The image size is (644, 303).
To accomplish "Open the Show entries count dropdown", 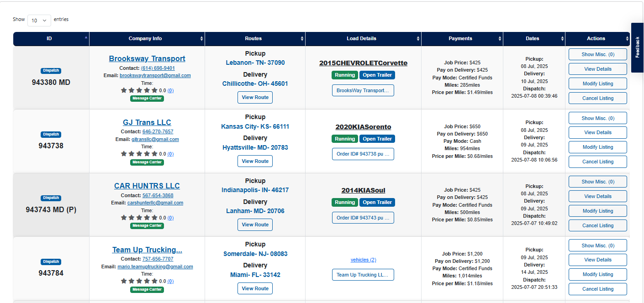I will 39,21.
